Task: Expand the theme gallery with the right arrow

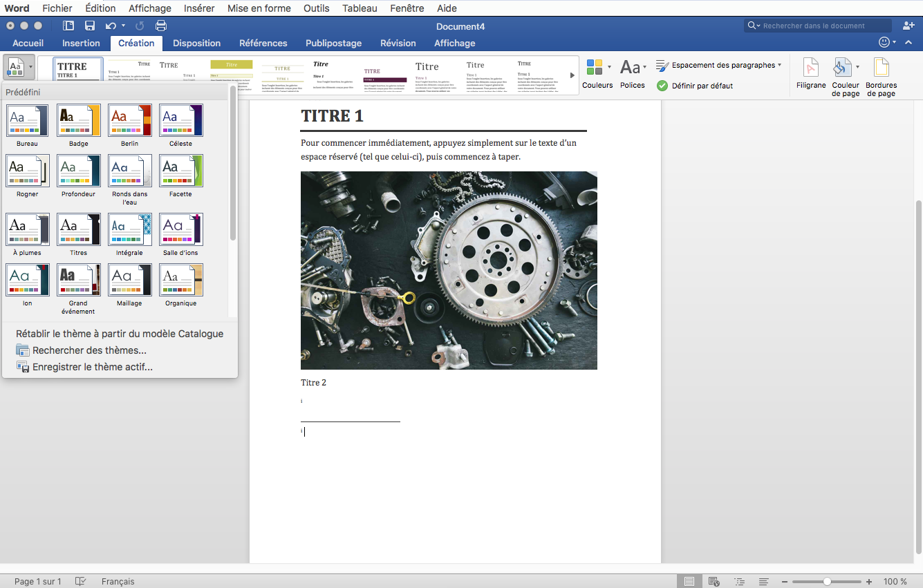Action: tap(571, 75)
